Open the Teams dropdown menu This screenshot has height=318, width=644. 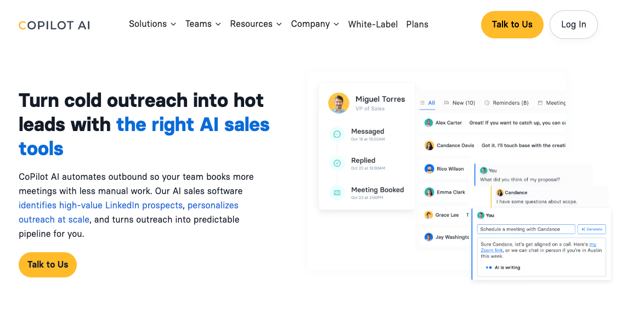(x=203, y=24)
